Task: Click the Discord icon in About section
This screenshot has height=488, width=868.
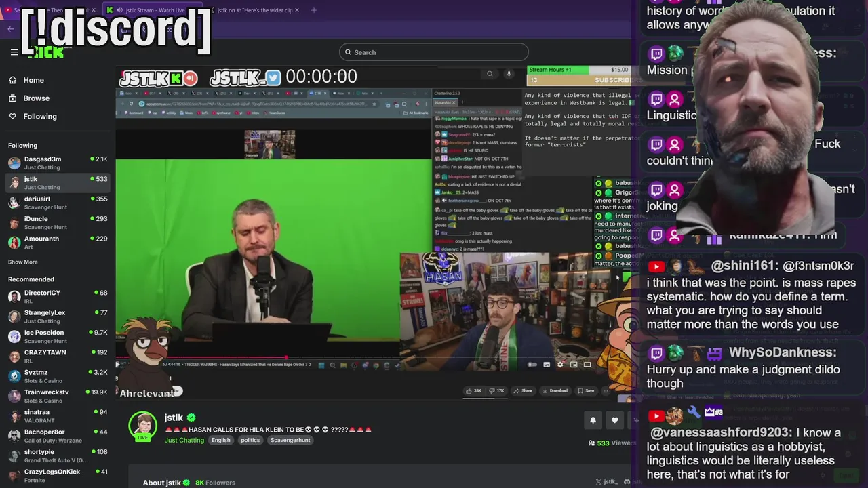Action: tap(627, 482)
